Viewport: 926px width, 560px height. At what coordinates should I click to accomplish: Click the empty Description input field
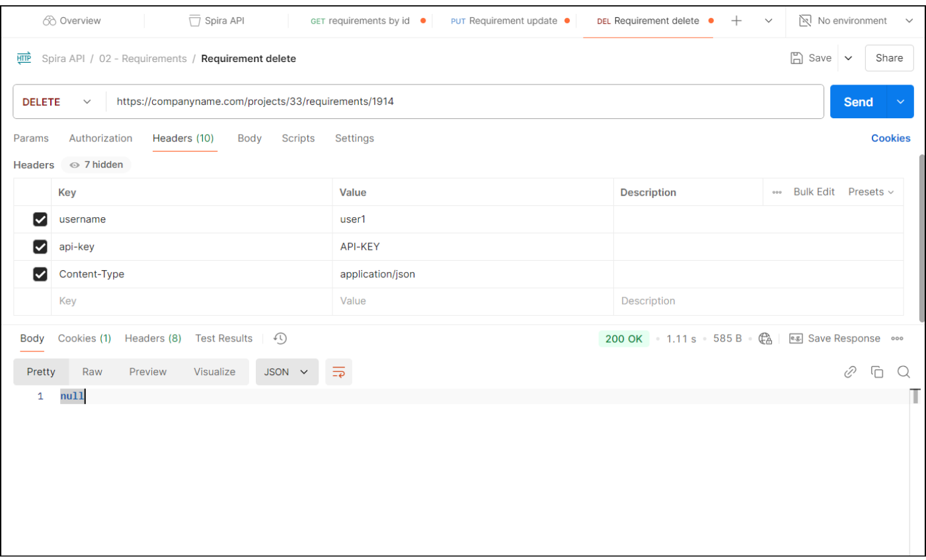(758, 301)
